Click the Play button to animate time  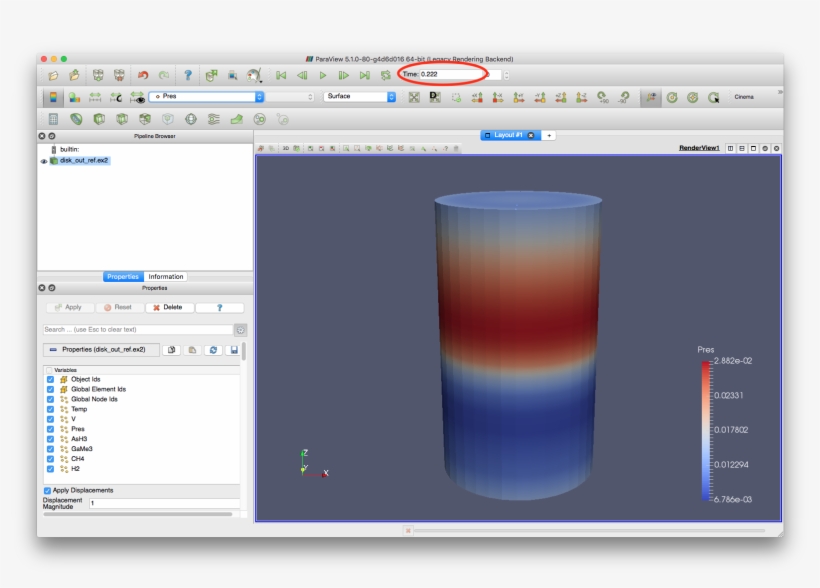tap(321, 75)
